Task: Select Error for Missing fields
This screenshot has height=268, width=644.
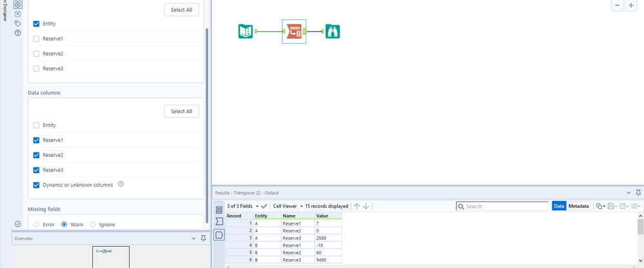Action: click(x=36, y=224)
